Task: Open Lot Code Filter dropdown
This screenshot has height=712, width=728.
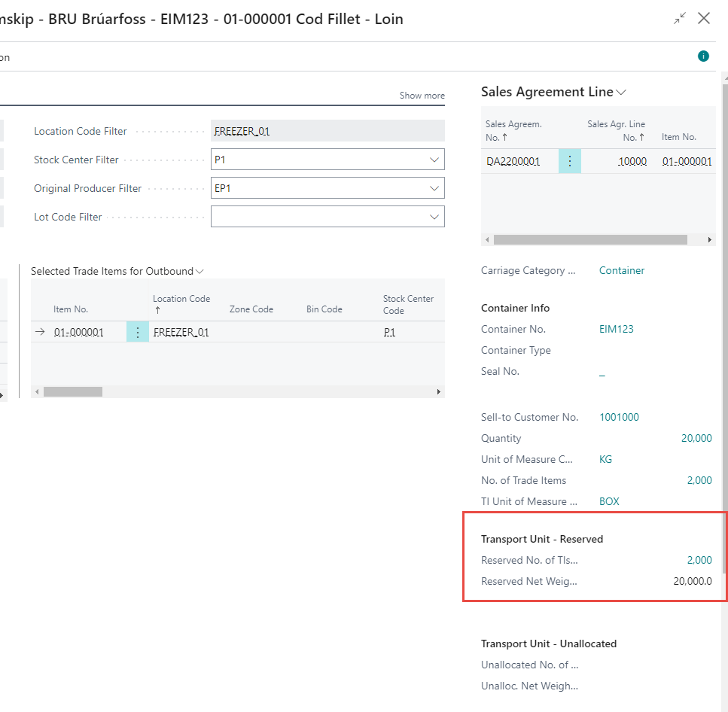Action: tap(434, 217)
